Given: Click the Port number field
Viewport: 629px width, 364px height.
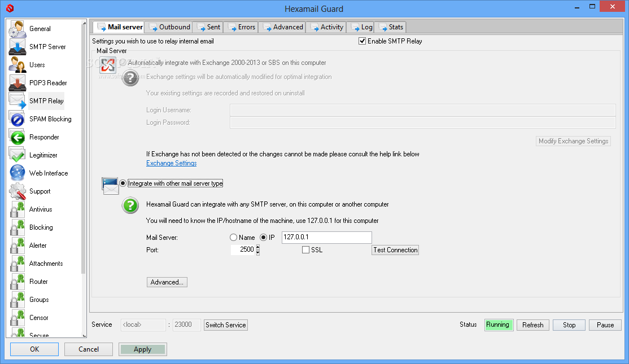Looking at the screenshot, I should pyautogui.click(x=243, y=250).
